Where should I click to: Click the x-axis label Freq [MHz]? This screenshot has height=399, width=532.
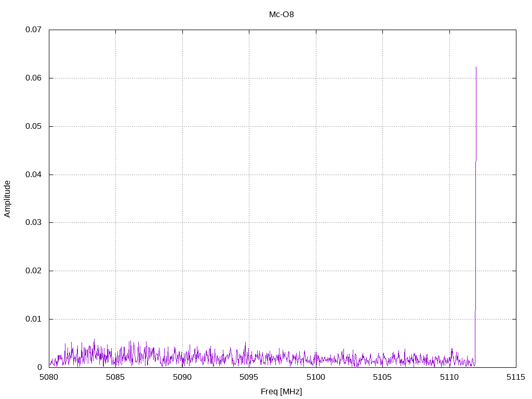click(x=281, y=392)
